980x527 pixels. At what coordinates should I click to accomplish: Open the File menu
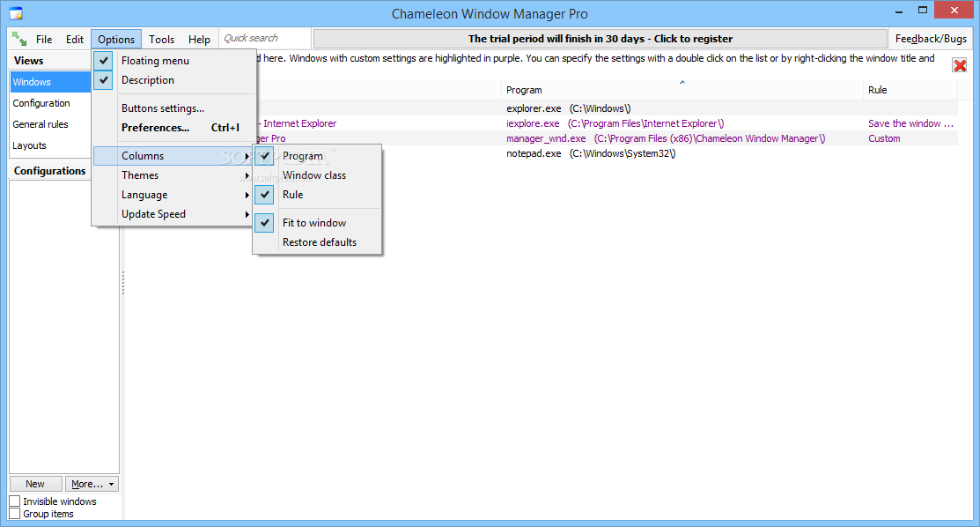pyautogui.click(x=44, y=39)
